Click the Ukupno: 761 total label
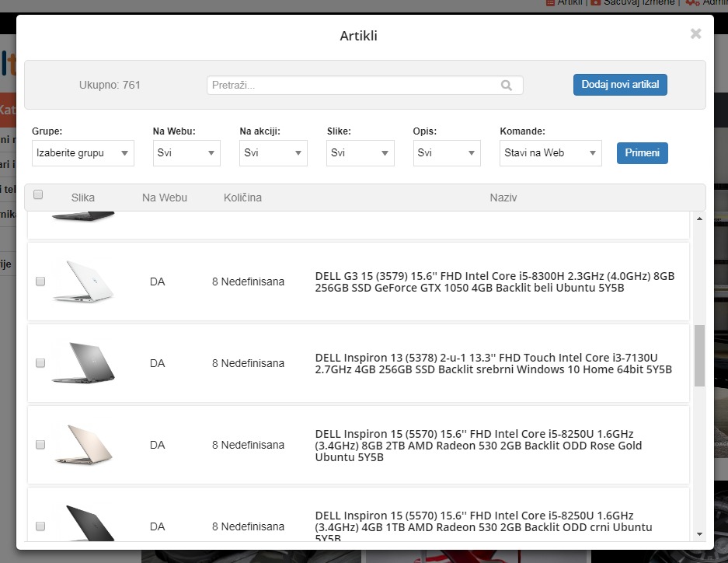Screen dimensions: 728x563 [x=110, y=85]
